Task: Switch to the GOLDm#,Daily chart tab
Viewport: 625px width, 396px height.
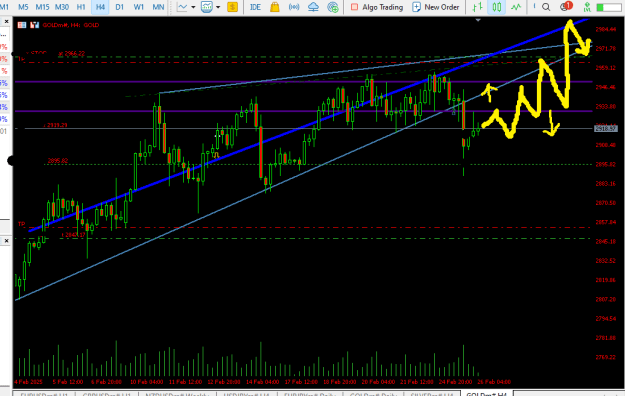Action: click(x=373, y=394)
